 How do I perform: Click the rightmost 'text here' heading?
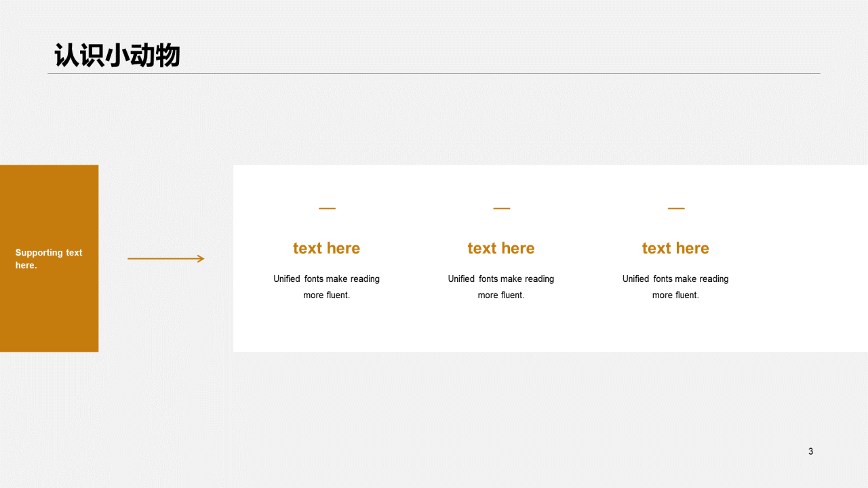pyautogui.click(x=675, y=248)
